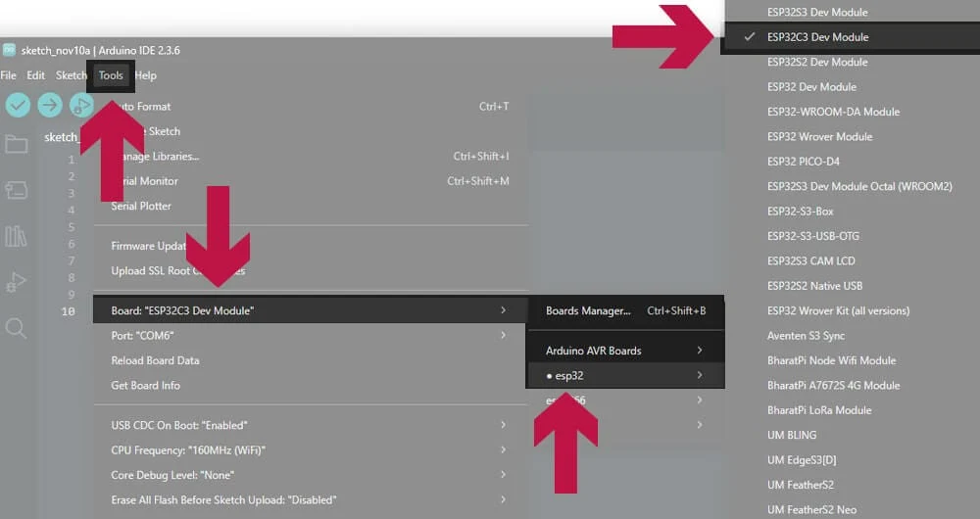Image resolution: width=980 pixels, height=519 pixels.
Task: Open the Board: "ESP32C3 Dev Module" submenu
Action: [x=311, y=310]
